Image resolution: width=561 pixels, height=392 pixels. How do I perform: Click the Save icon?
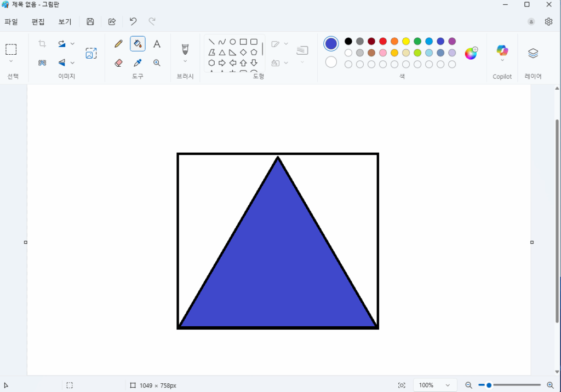(x=90, y=22)
